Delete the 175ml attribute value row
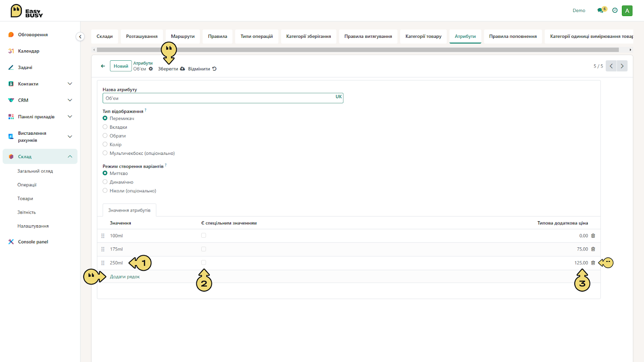This screenshot has width=644, height=362. click(593, 249)
